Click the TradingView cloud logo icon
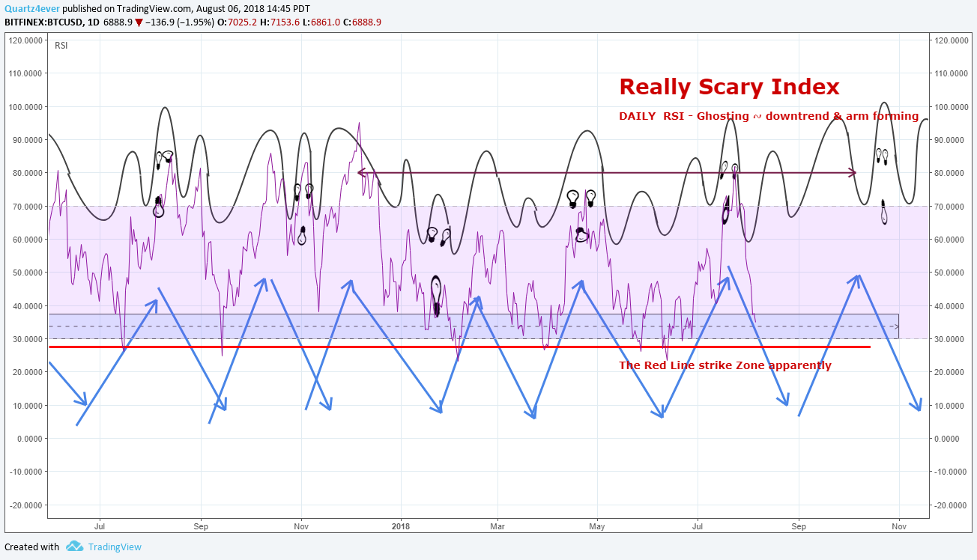The width and height of the screenshot is (977, 560). click(74, 547)
